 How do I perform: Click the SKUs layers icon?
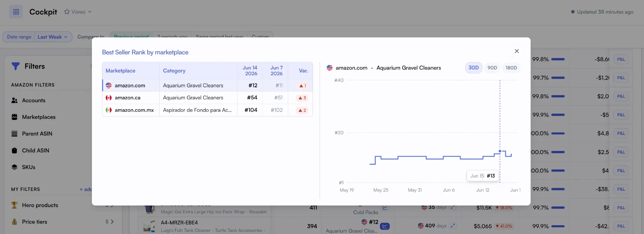14,167
